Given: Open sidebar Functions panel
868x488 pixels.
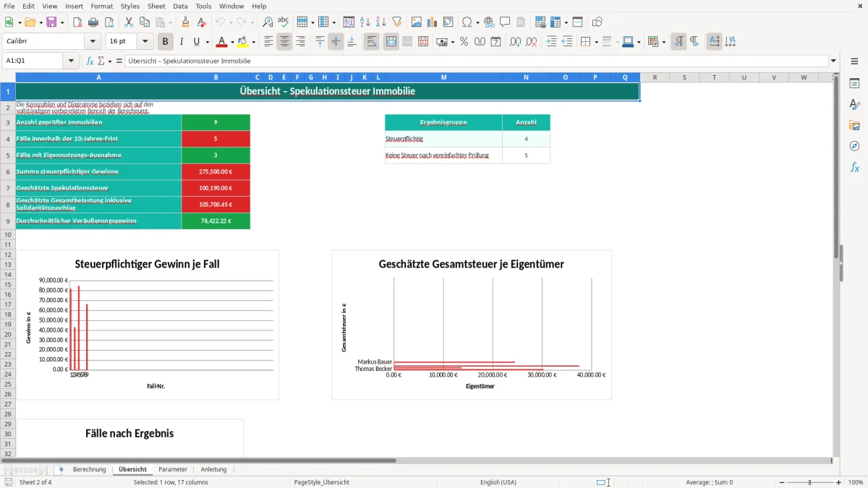Looking at the screenshot, I should tap(854, 168).
